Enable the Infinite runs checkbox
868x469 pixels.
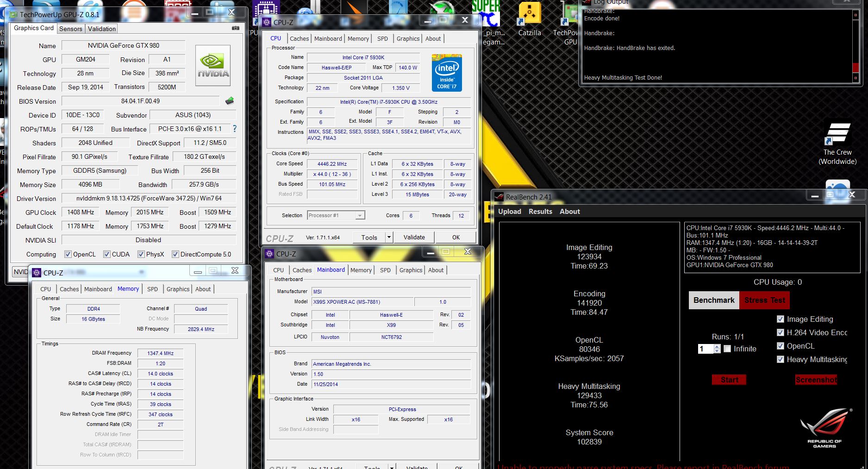pyautogui.click(x=727, y=349)
